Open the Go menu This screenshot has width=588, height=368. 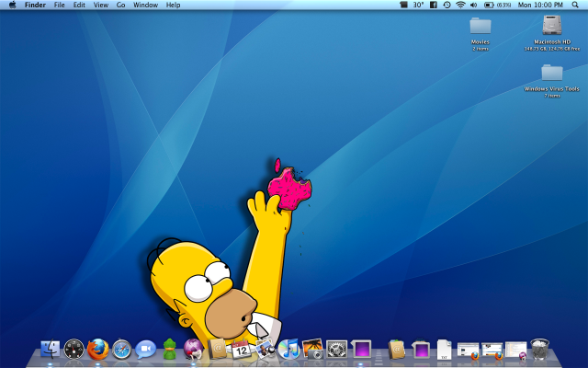[120, 5]
